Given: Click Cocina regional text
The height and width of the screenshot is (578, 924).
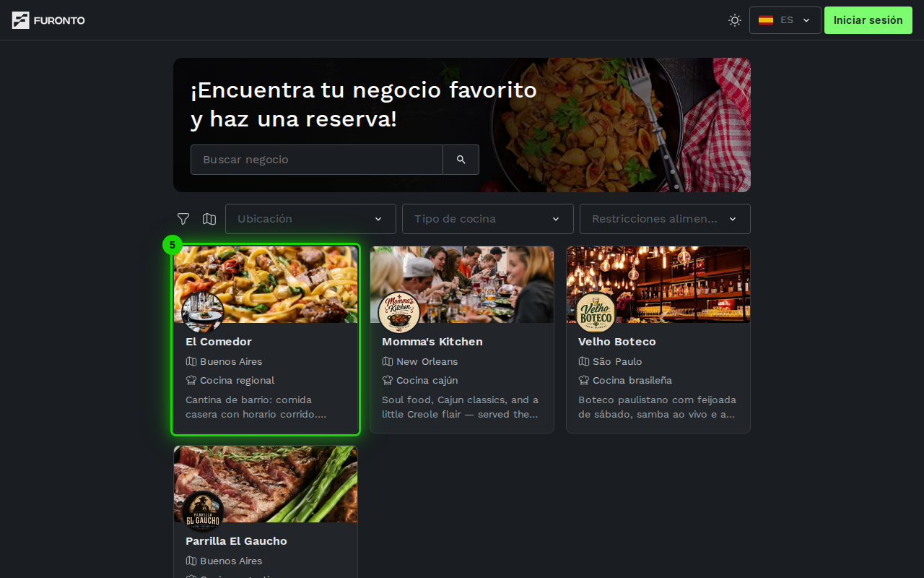Looking at the screenshot, I should [237, 380].
